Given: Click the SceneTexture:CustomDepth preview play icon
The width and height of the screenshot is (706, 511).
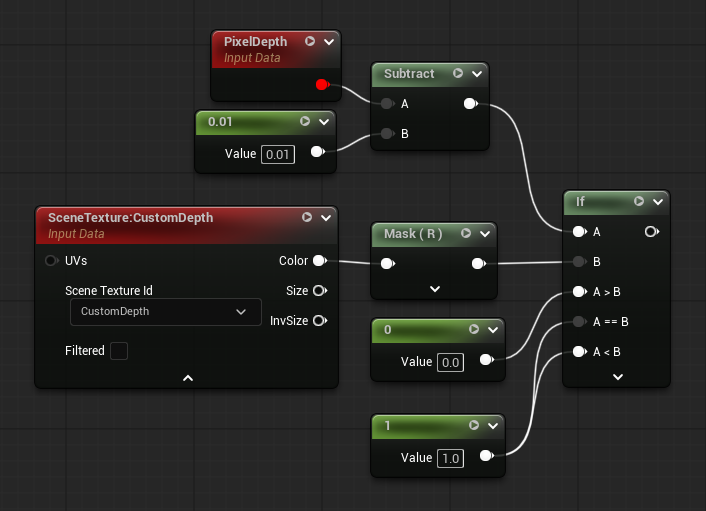Looking at the screenshot, I should [x=307, y=217].
